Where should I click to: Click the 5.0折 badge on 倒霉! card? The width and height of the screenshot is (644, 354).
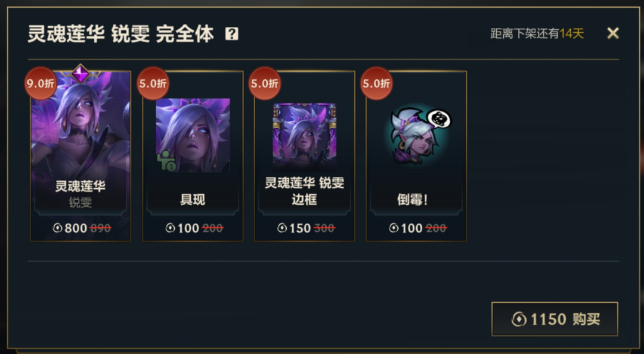(376, 83)
